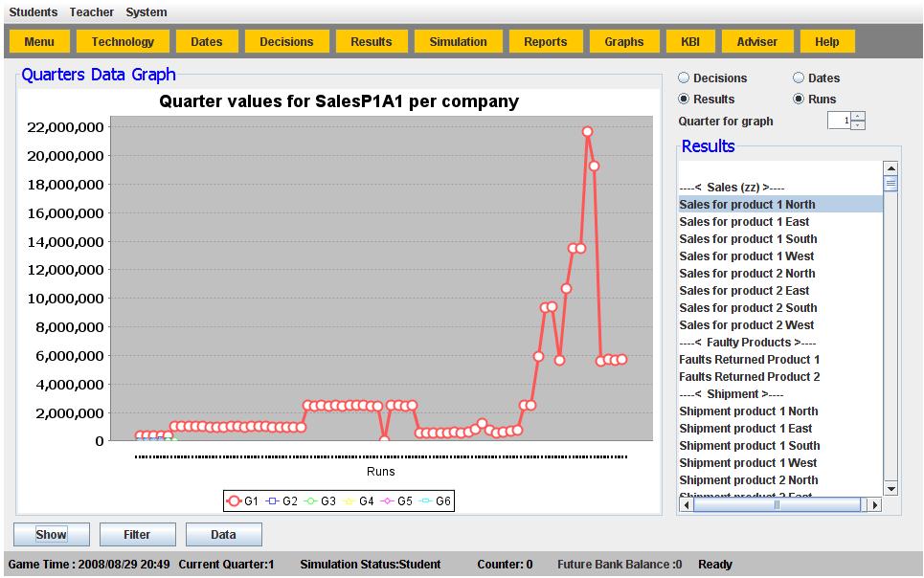Increase the Quarter for graph value
The height and width of the screenshot is (578, 924).
click(x=858, y=117)
